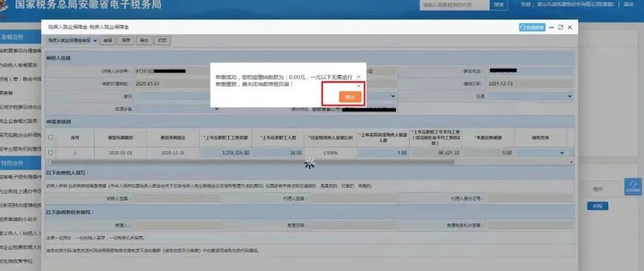Click the floating 在线咨询 icon on the right edge
Viewport: 644px width, 271px height.
pos(633,186)
